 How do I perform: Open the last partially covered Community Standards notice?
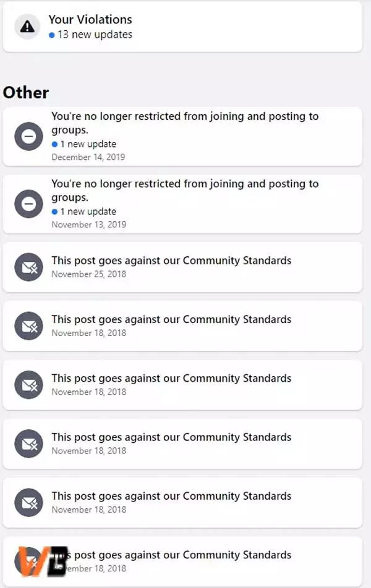click(182, 561)
